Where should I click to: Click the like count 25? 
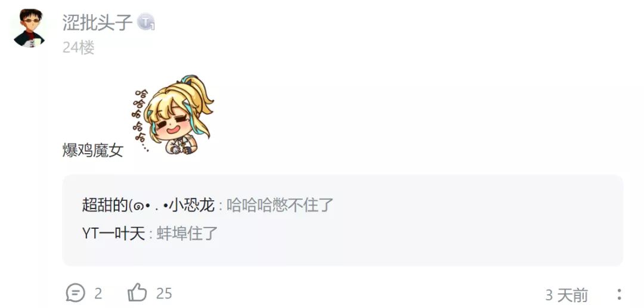click(x=164, y=294)
